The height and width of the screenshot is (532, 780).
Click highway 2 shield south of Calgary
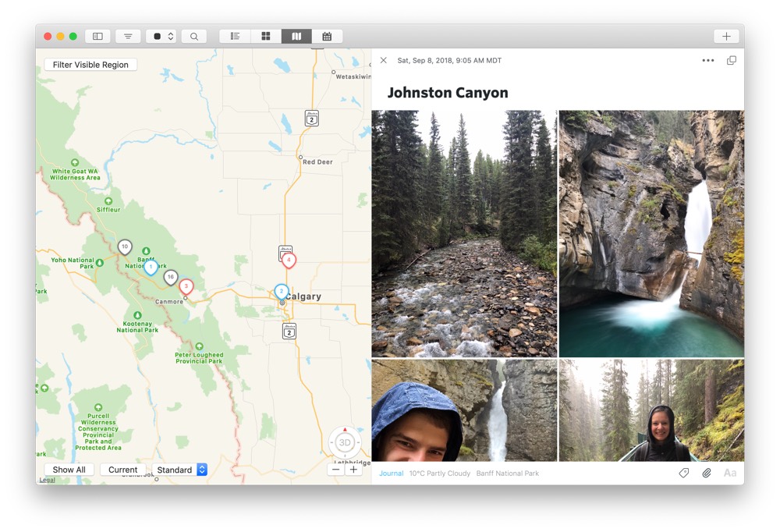coord(289,331)
